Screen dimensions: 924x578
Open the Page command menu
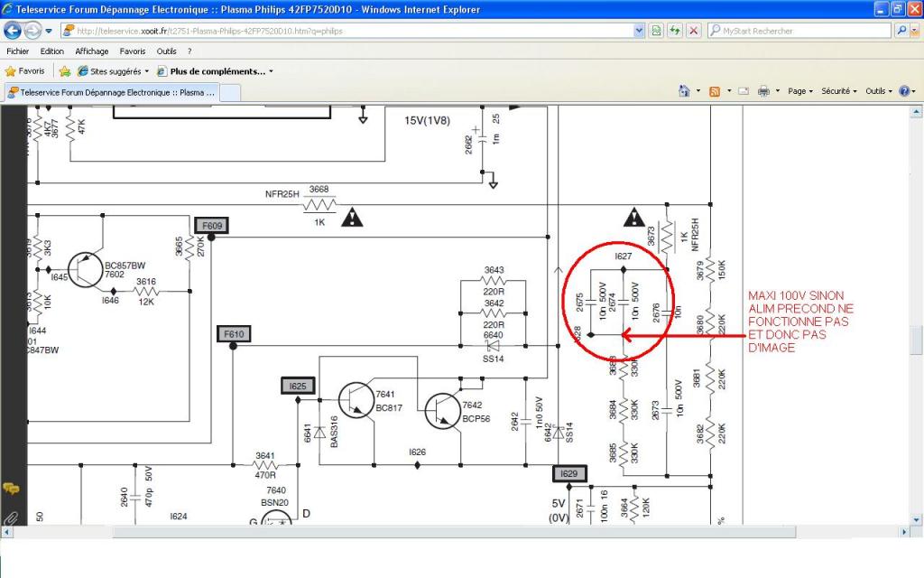pyautogui.click(x=800, y=91)
